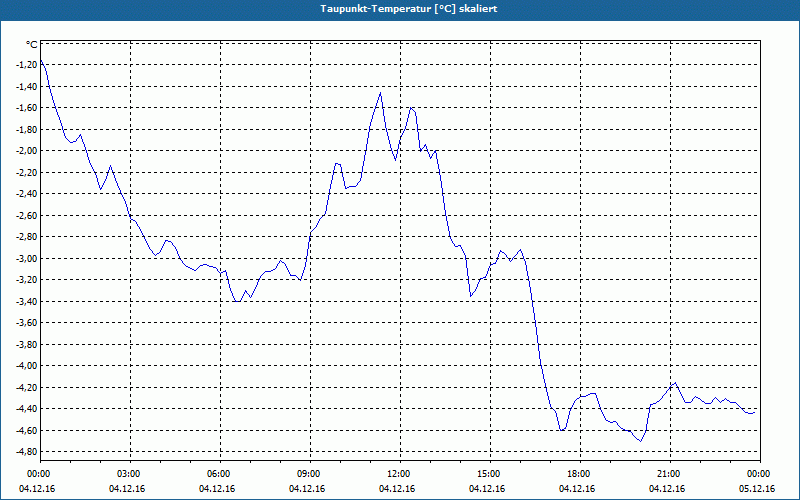Click the '04.12.16' date under 09:00
The height and width of the screenshot is (500, 800).
click(x=307, y=489)
